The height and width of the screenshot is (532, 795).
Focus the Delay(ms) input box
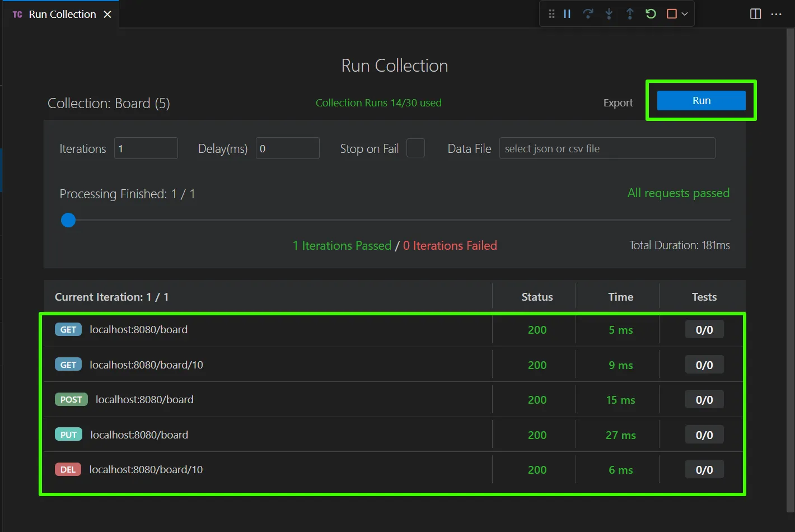pyautogui.click(x=288, y=148)
